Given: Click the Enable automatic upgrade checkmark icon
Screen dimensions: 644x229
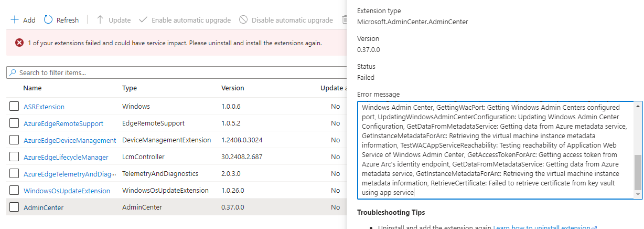Looking at the screenshot, I should [x=143, y=20].
